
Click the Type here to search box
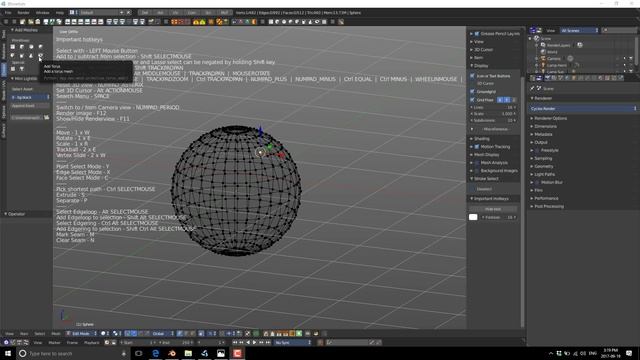(x=71, y=353)
